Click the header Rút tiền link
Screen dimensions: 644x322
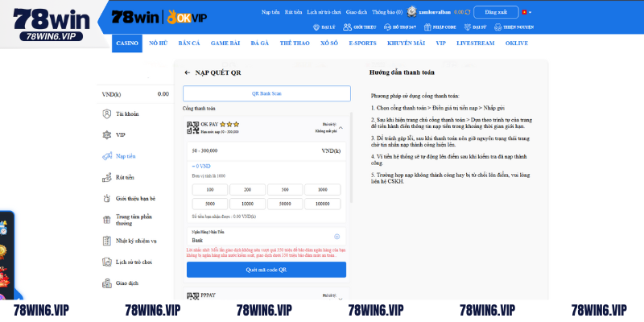pyautogui.click(x=293, y=12)
